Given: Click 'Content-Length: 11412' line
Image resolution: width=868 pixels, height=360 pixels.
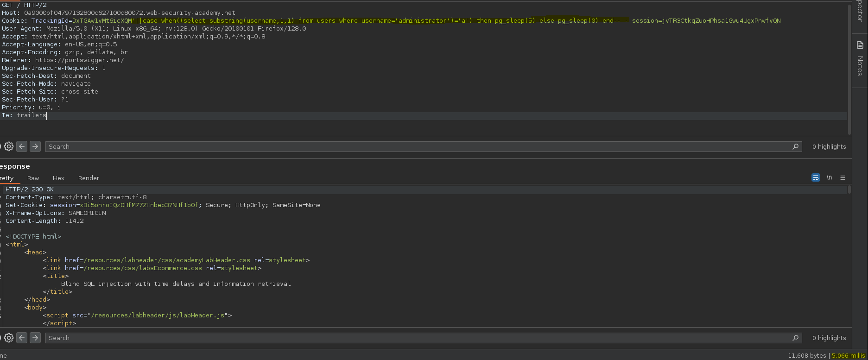Looking at the screenshot, I should [x=44, y=221].
